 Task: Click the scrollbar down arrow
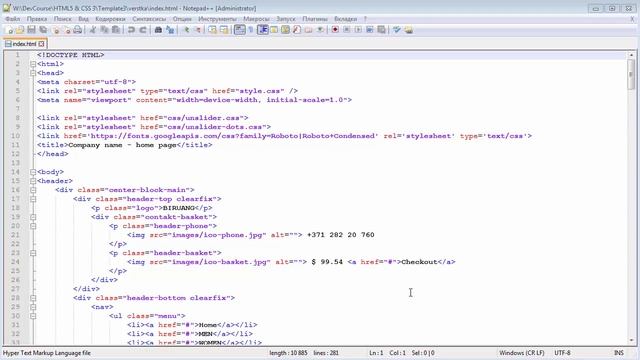click(x=631, y=340)
